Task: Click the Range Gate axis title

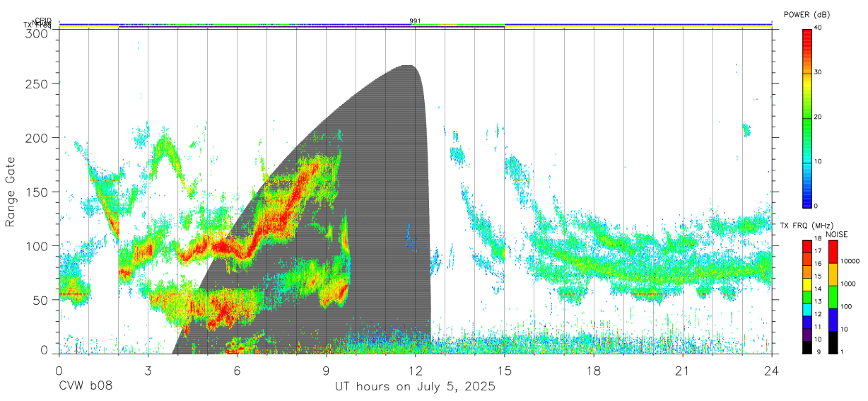Action: pos(11,192)
